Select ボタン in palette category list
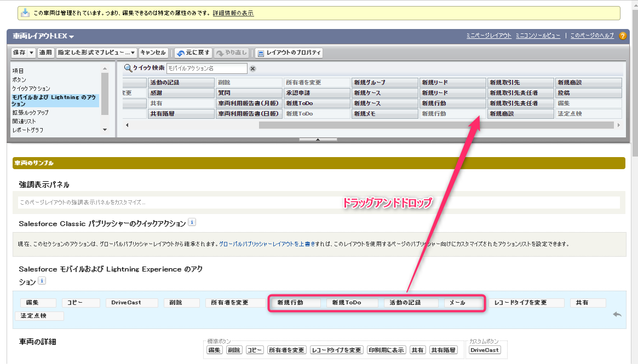 point(19,80)
